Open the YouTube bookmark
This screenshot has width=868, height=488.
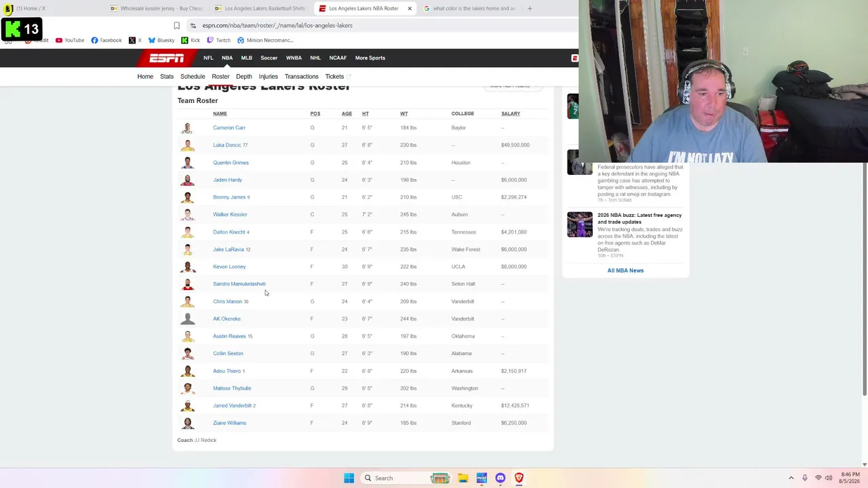(x=70, y=40)
